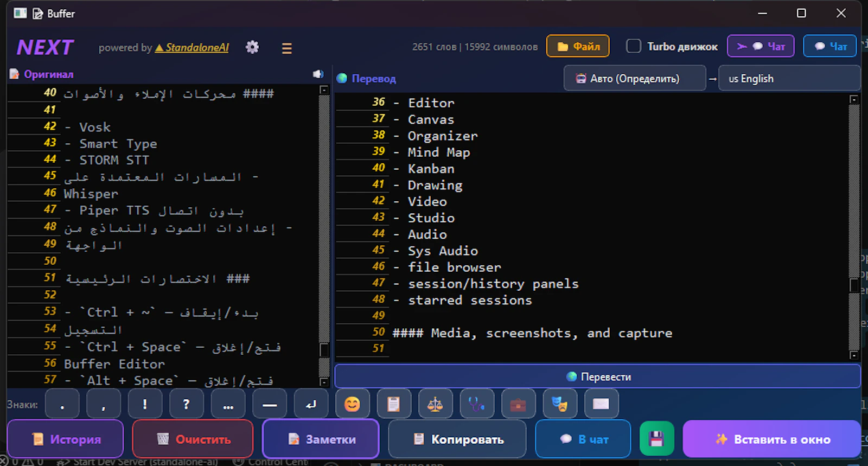This screenshot has width=868, height=466.
Task: Click down arrow of original text scrollbar
Action: (324, 381)
